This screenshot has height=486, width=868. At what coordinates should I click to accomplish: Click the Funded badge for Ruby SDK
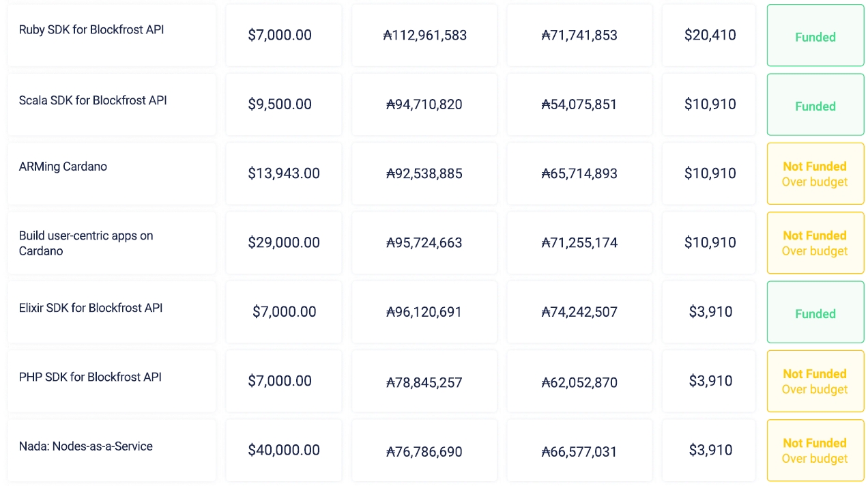point(815,38)
